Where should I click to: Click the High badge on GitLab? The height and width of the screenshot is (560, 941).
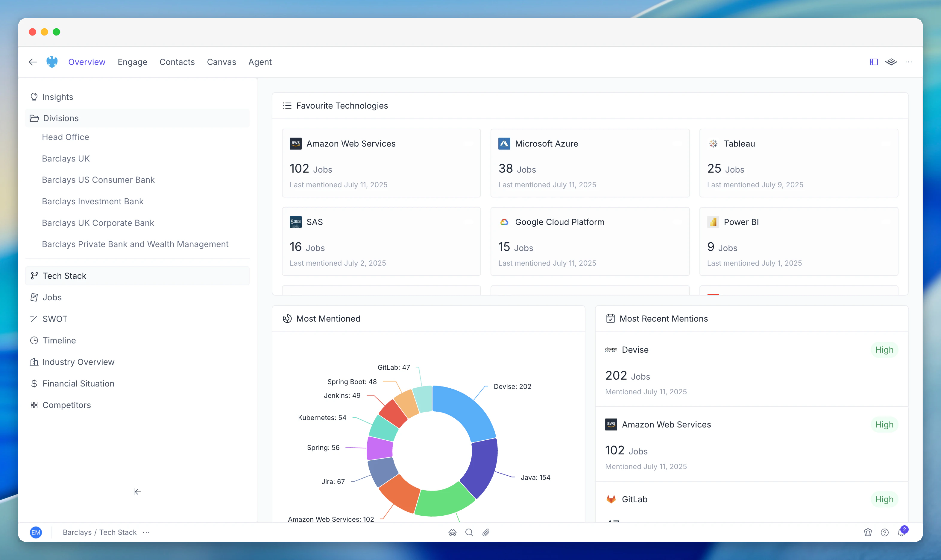884,499
